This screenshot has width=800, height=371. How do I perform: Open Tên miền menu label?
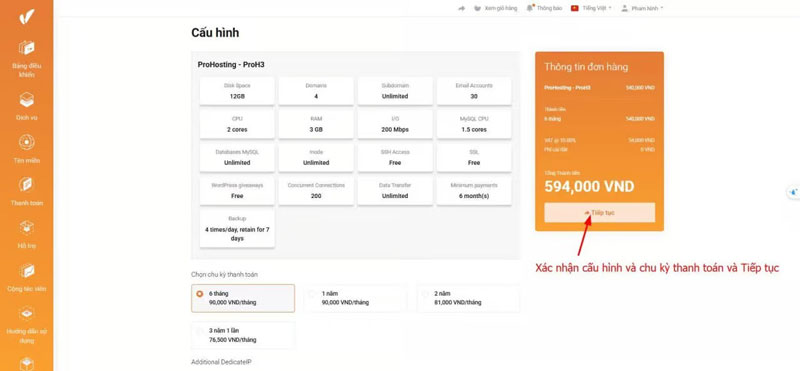27,160
